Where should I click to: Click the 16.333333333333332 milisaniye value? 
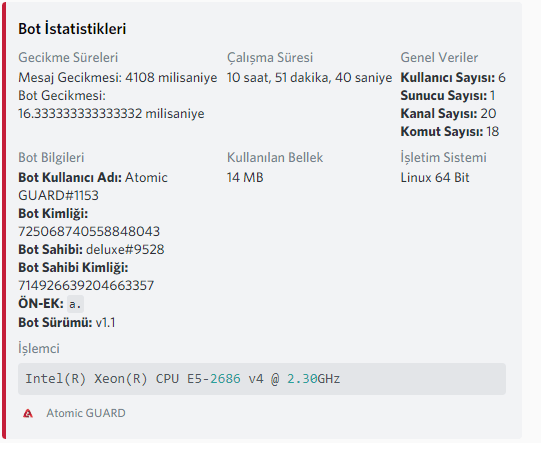[x=111, y=114]
